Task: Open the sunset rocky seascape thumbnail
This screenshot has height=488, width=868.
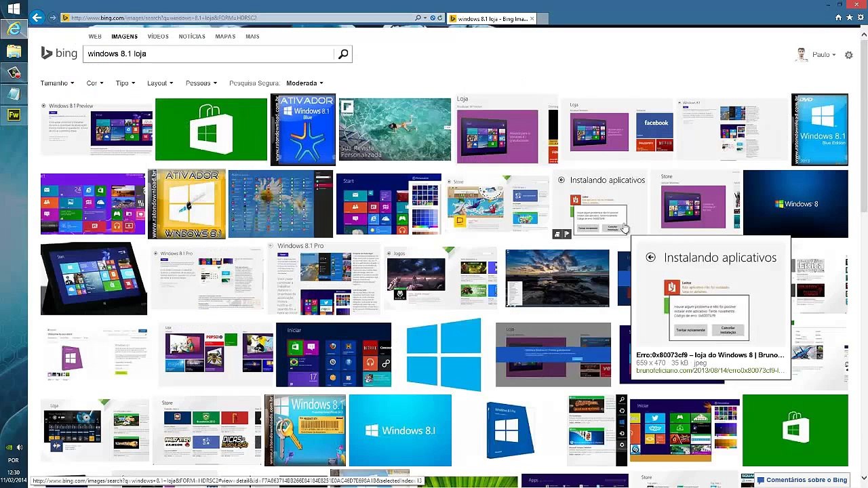Action: pos(557,279)
